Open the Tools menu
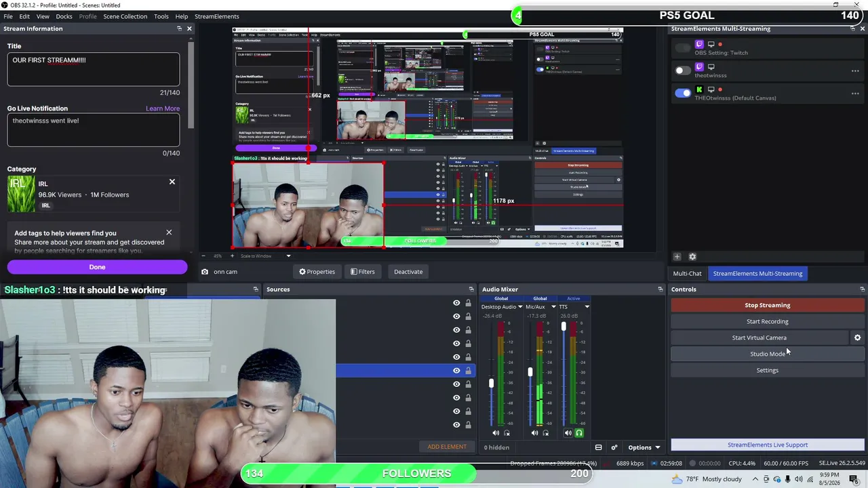Screen dimensions: 868x488 coord(161,16)
